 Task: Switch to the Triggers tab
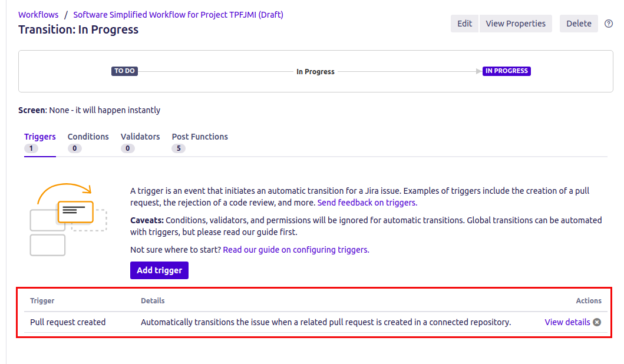(x=40, y=142)
